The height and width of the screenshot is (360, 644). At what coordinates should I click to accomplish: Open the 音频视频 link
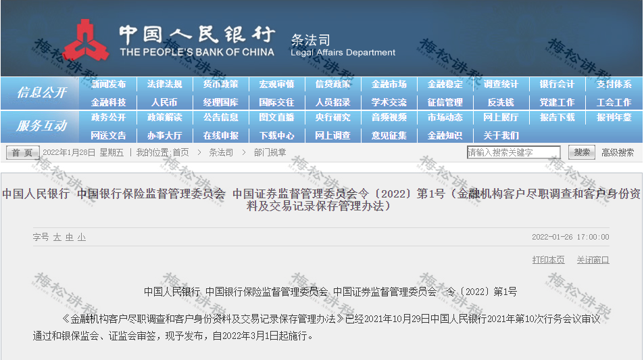coord(389,118)
